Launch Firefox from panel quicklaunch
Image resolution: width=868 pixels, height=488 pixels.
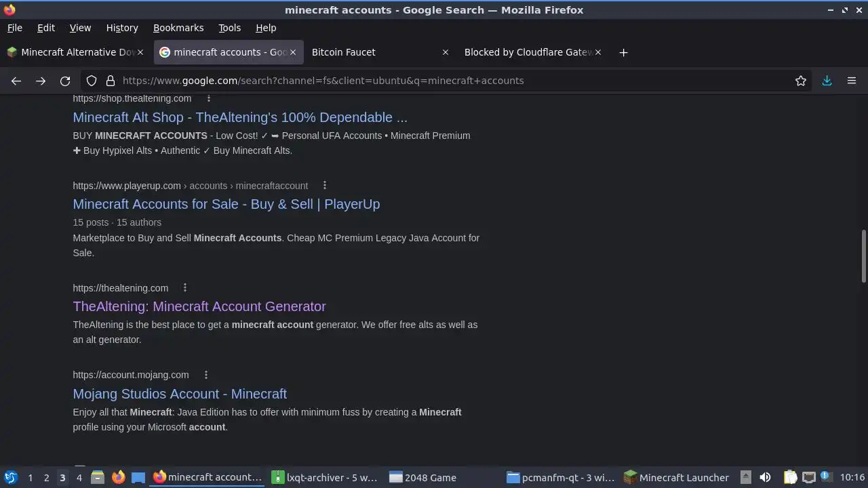point(118,477)
